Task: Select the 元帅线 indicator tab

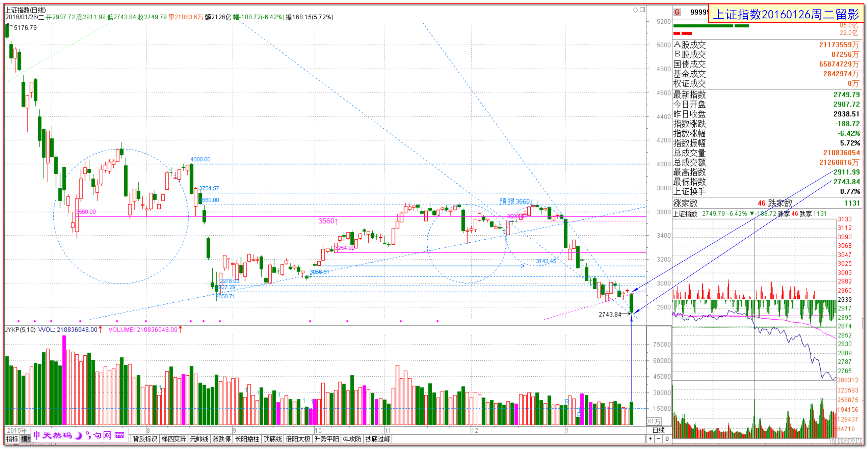Action: (199, 439)
